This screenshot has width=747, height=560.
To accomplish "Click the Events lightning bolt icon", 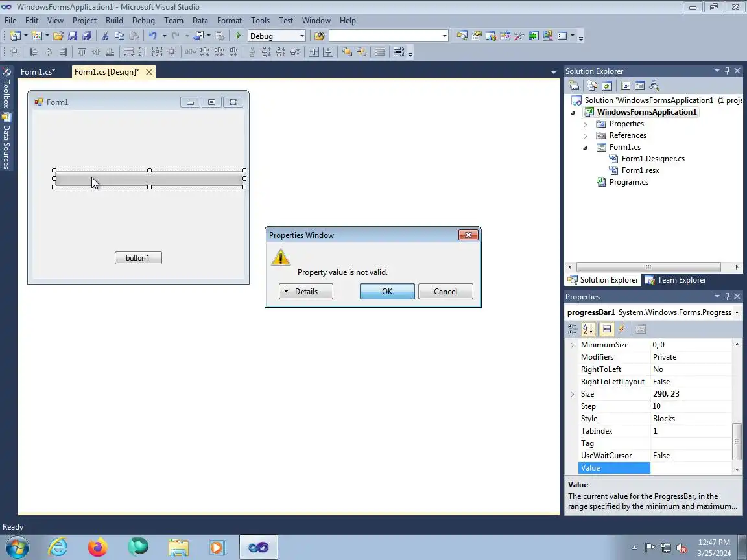I will [x=622, y=329].
